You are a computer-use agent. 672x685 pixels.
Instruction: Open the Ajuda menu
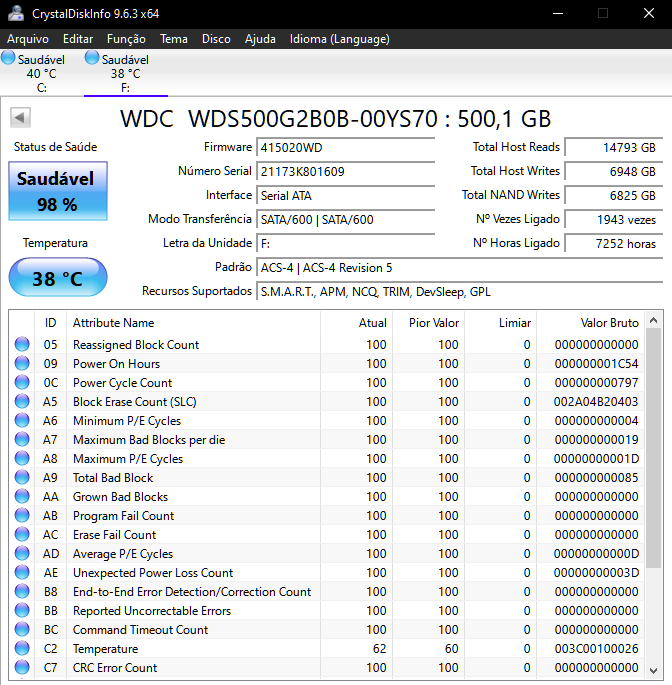260,39
